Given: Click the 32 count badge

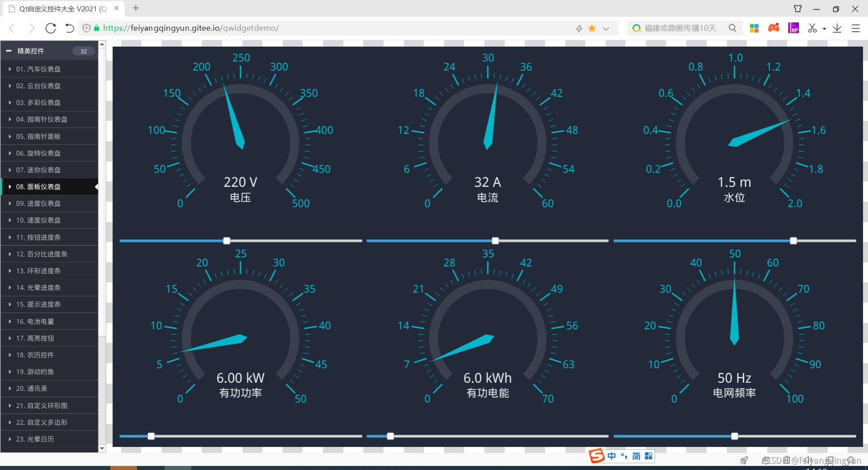Looking at the screenshot, I should (84, 51).
